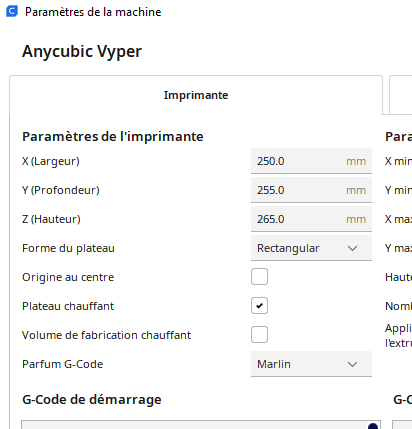Viewport: 412px width, 429px height.
Task: Select the Imprimante tab
Action: [196, 95]
